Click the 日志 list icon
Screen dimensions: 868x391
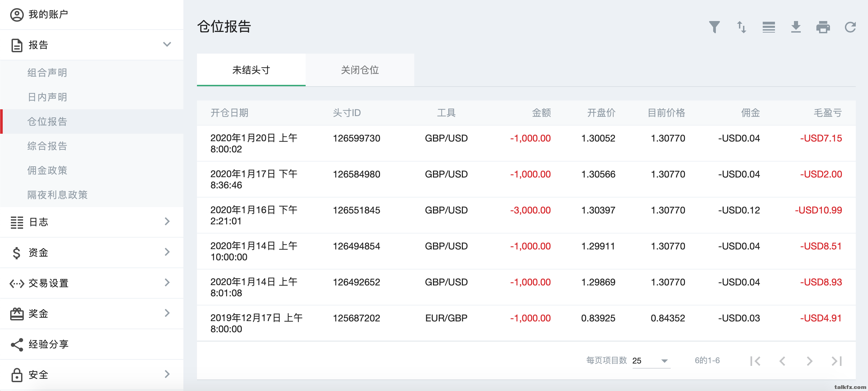tap(17, 222)
